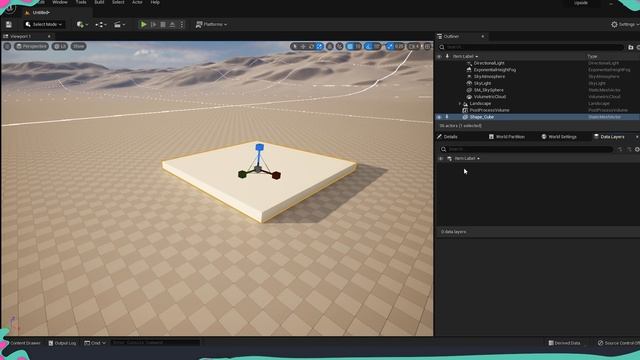Expand the Landscape tree item
The height and width of the screenshot is (360, 640).
click(x=460, y=104)
